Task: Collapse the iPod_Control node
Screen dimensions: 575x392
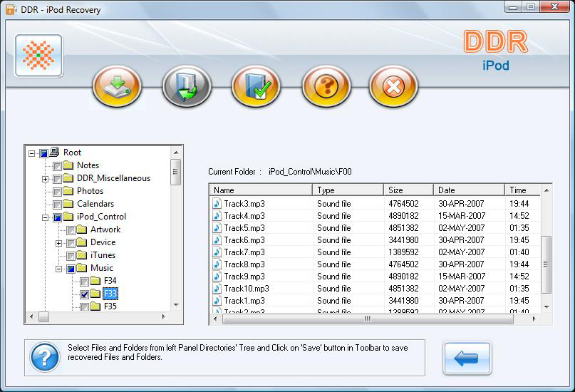Action: 45,217
